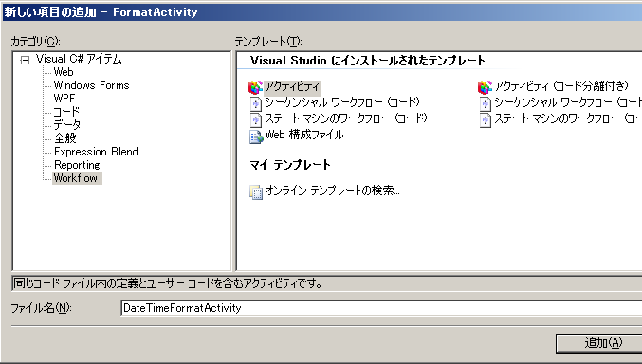Screen dimensions: 642x364
Task: Collapse the Visual C# アイテム tree node
Action: 25,61
